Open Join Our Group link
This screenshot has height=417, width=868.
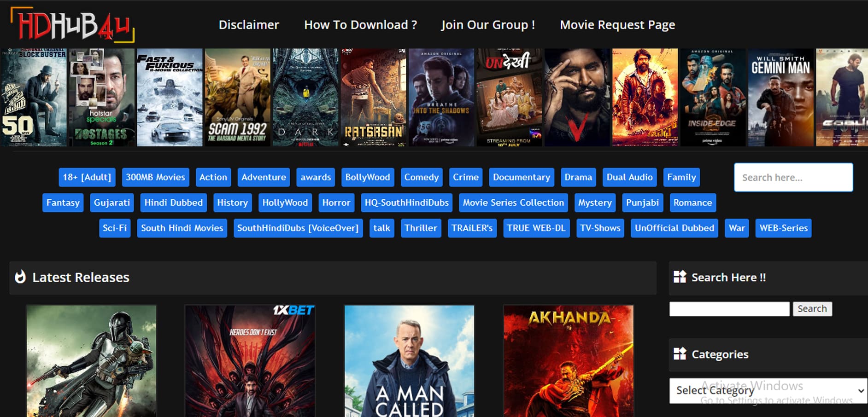[x=488, y=25]
